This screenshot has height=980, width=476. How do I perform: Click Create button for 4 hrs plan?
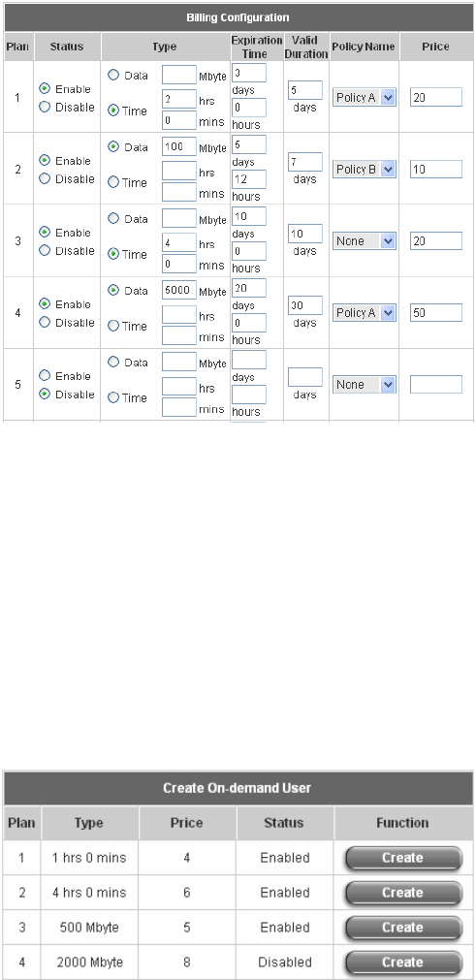tap(403, 893)
